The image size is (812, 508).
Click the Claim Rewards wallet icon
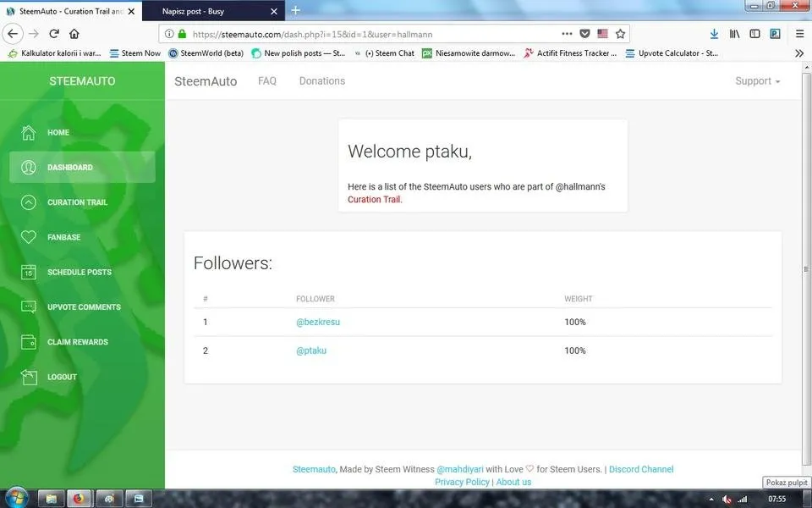(29, 342)
